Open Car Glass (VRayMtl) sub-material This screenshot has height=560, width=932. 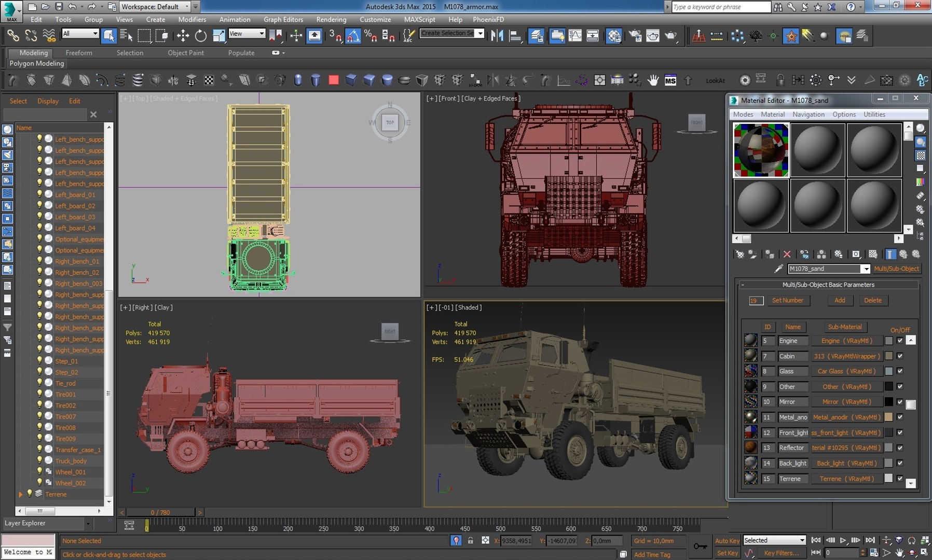tap(846, 371)
